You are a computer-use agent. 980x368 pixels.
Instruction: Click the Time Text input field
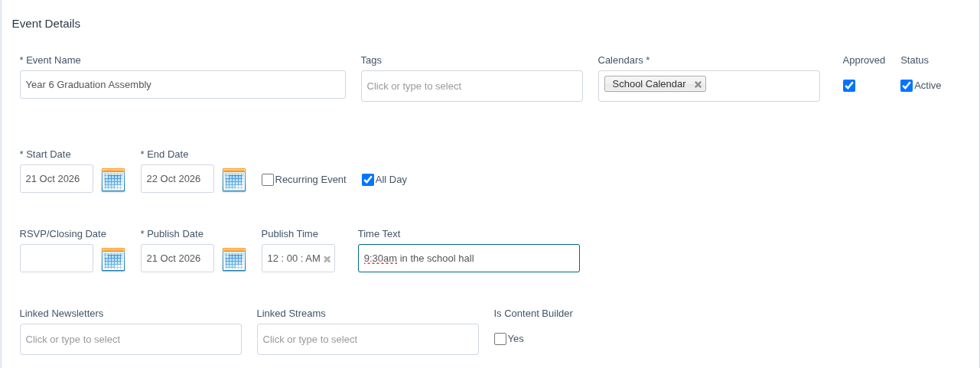point(469,259)
